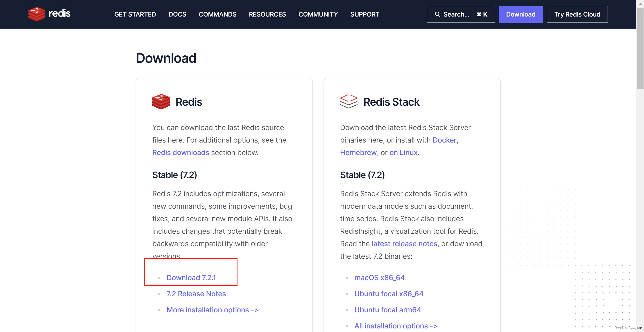Screen dimensions: 644x332
Task: Open the RESOURCES menu
Action: coord(267,14)
